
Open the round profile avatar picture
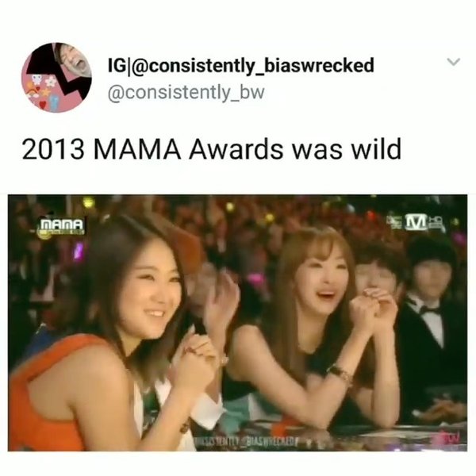click(56, 78)
